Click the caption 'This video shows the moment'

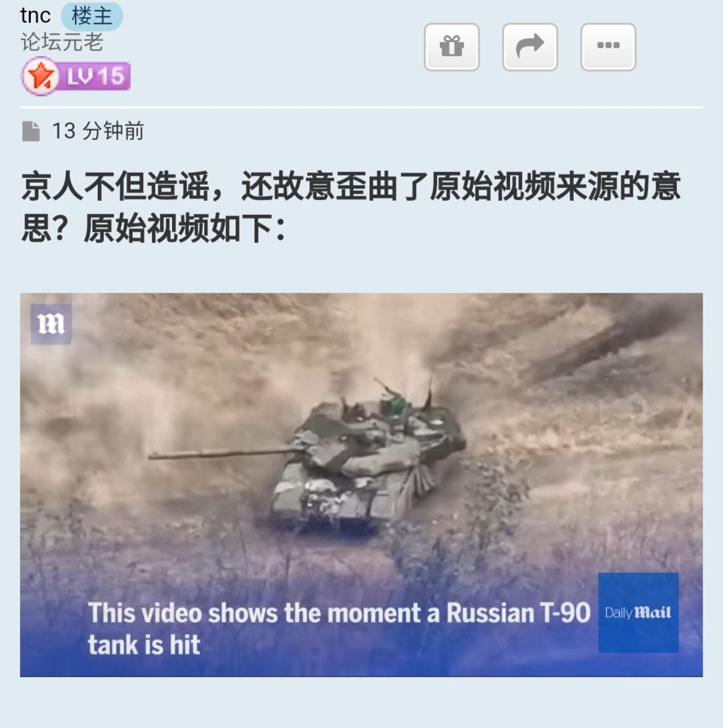click(x=254, y=613)
